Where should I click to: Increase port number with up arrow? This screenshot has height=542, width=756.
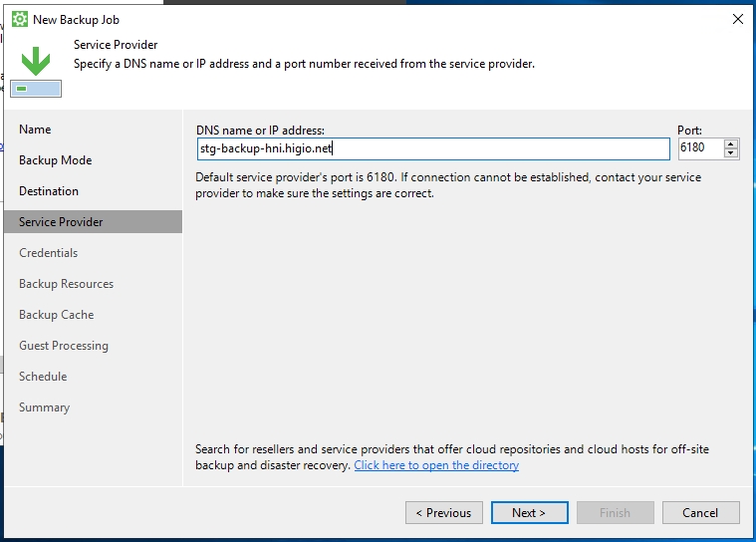(x=732, y=143)
